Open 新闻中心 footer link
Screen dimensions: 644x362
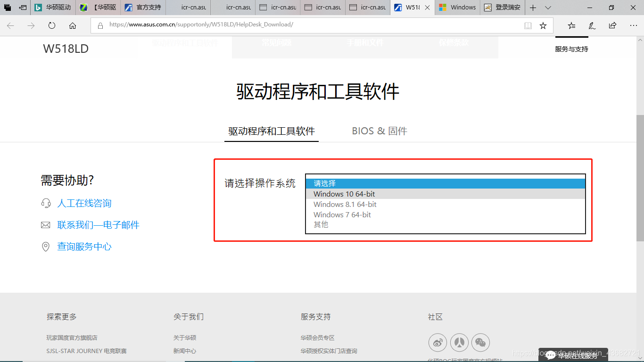185,351
